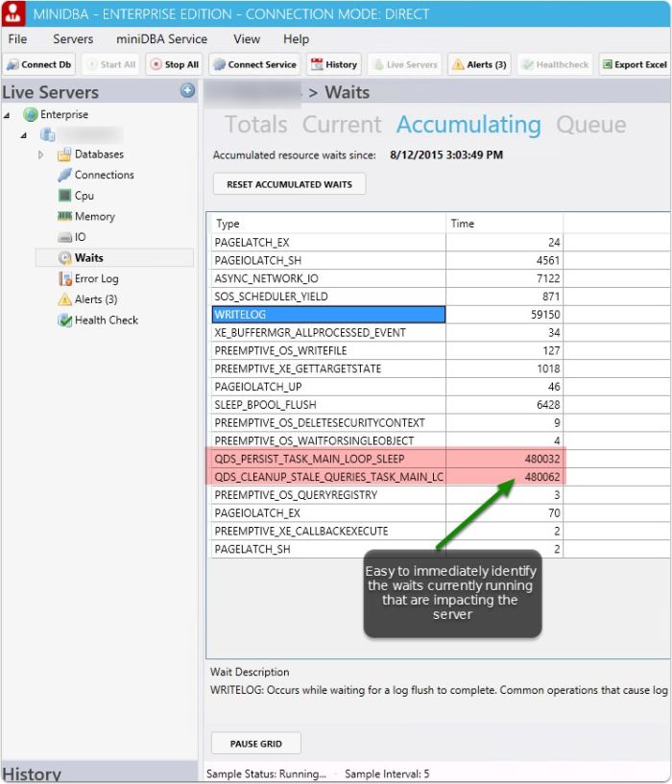Open Health Check in the server tree
672x784 pixels.
[x=106, y=321]
